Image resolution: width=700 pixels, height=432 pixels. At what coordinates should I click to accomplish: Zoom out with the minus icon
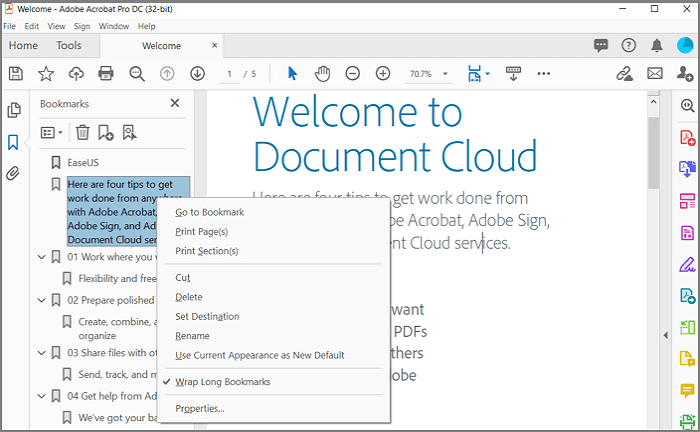point(353,73)
